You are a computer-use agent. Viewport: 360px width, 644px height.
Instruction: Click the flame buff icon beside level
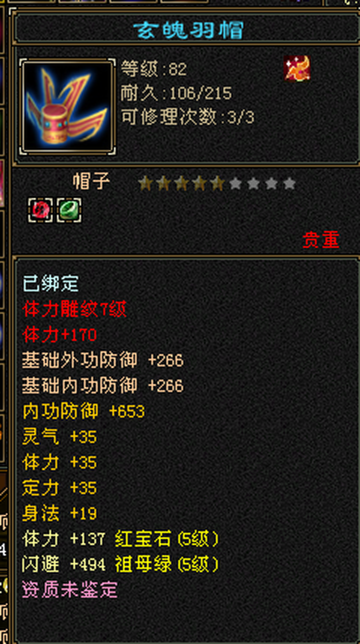[x=297, y=68]
